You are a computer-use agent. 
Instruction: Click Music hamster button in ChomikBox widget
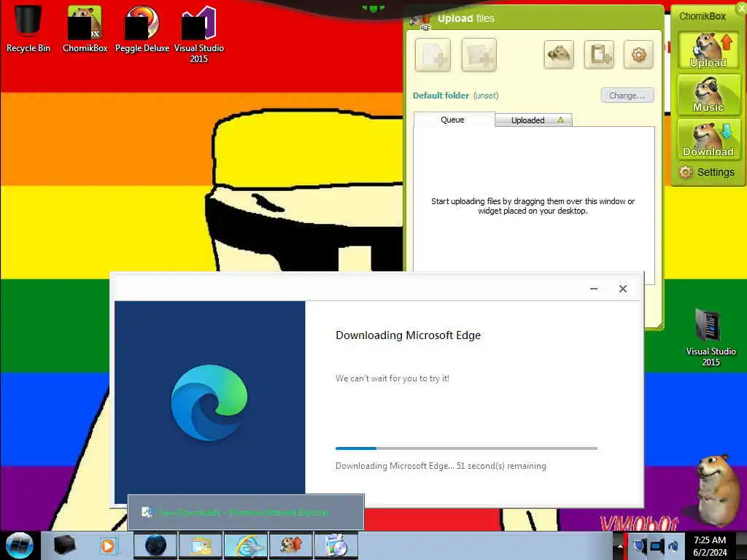click(x=708, y=95)
